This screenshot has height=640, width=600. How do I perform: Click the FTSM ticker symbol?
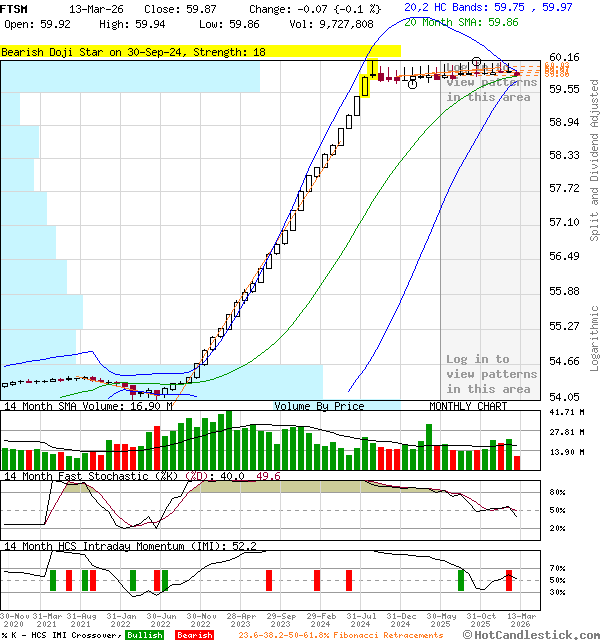pos(15,9)
